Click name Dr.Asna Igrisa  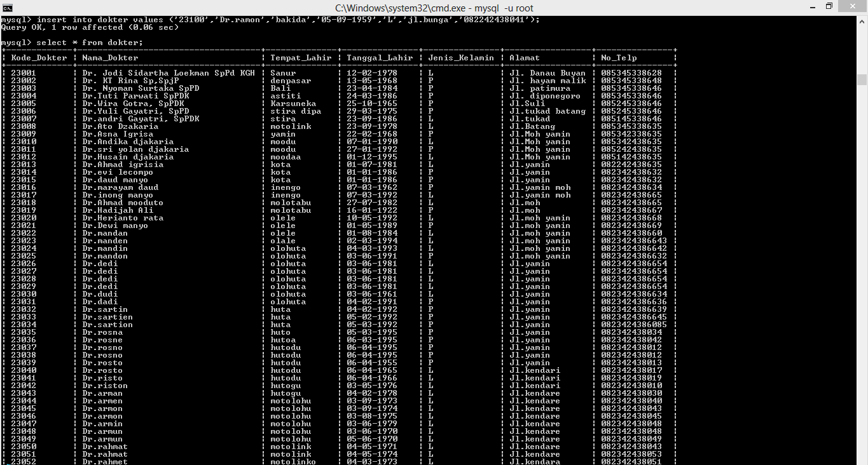point(118,134)
